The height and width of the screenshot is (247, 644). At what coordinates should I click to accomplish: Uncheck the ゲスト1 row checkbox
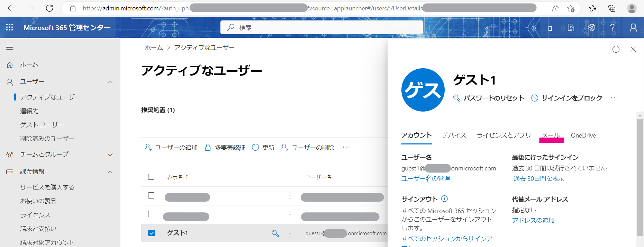tap(151, 233)
